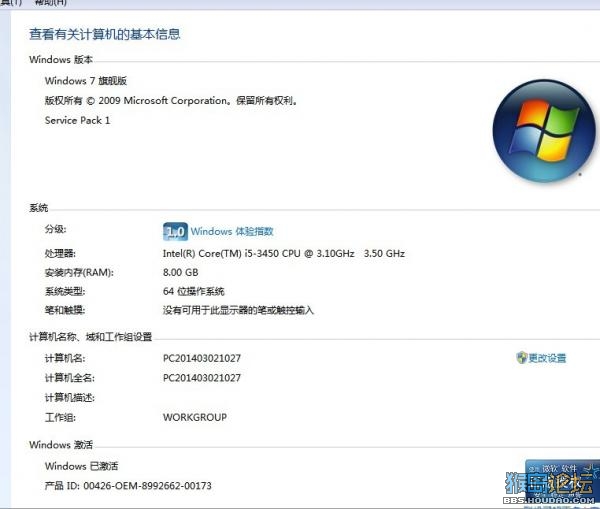
Task: Click the 64 位操作系统 value
Action: [x=194, y=292]
